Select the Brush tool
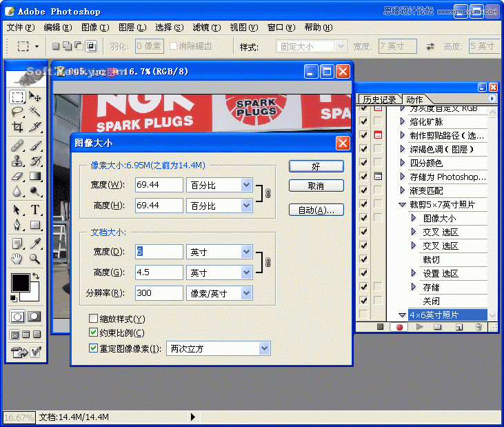The height and width of the screenshot is (427, 504). [34, 146]
